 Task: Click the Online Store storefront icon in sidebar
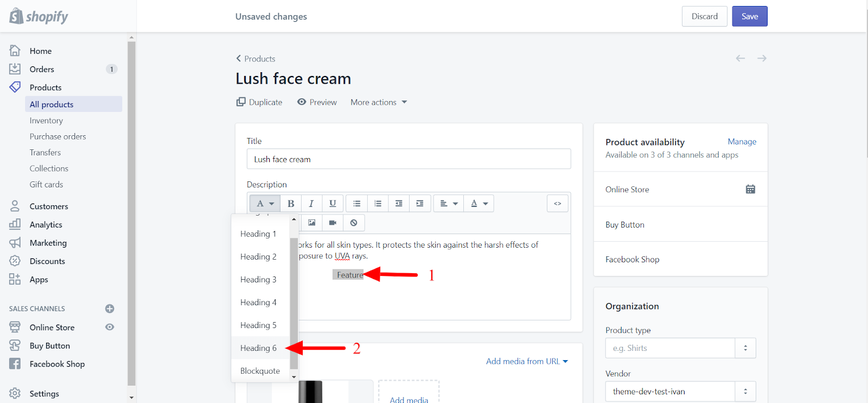coord(15,327)
